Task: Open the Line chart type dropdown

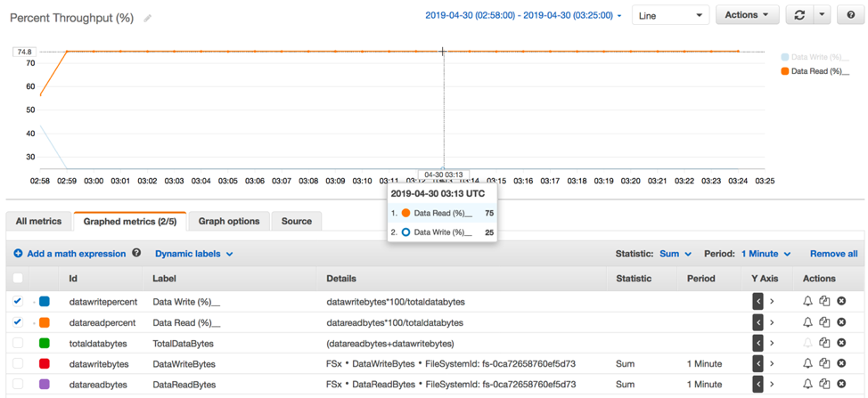Action: pos(670,15)
